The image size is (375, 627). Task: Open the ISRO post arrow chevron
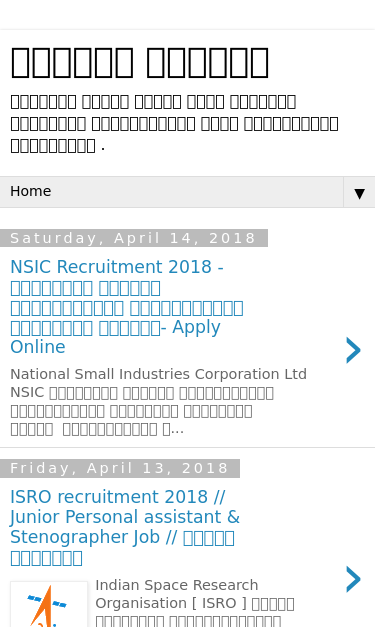tap(353, 579)
